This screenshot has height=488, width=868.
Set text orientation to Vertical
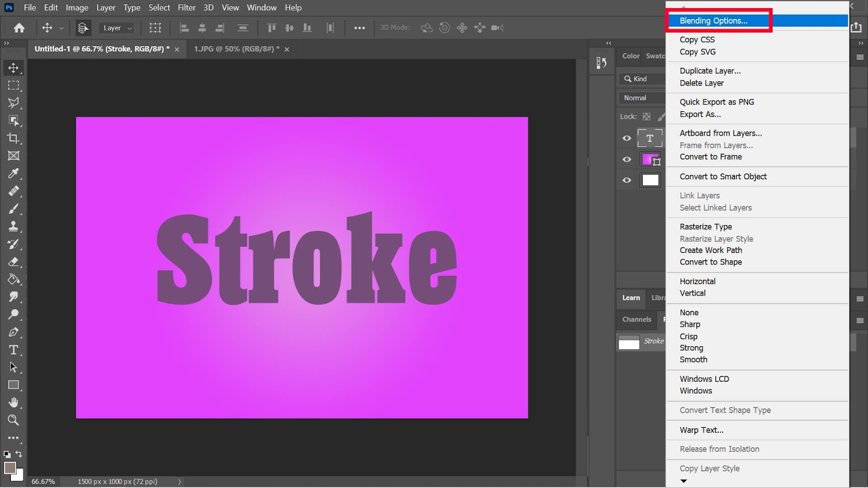pyautogui.click(x=693, y=293)
